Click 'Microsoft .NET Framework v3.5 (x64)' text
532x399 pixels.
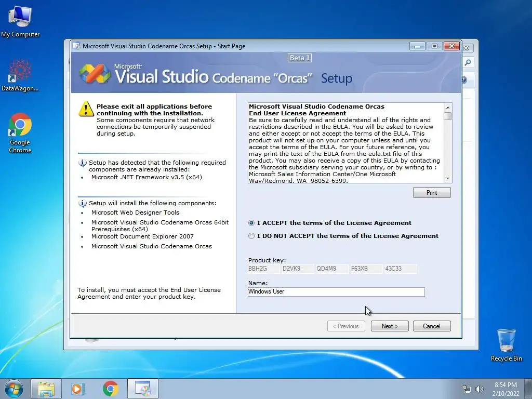pos(147,177)
